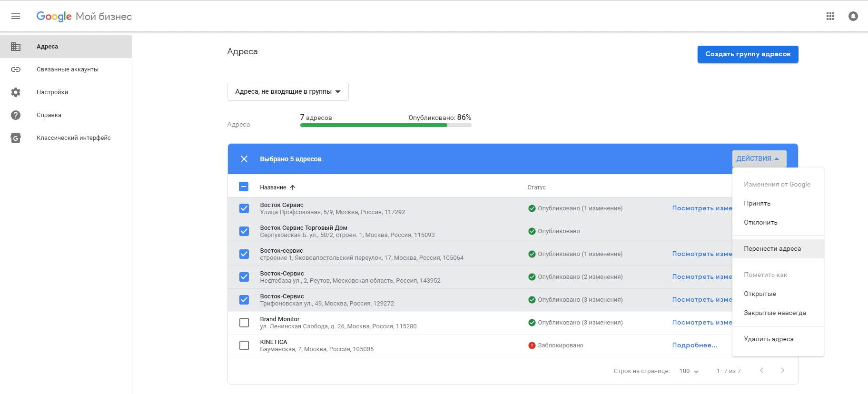Click the Классический интерфейс icon
Image resolution: width=868 pixels, height=394 pixels.
16,138
